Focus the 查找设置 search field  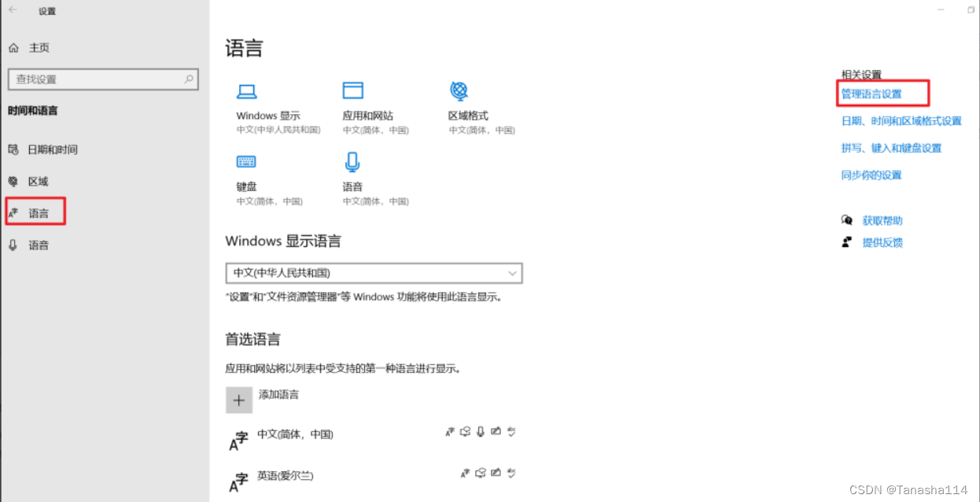coord(103,79)
